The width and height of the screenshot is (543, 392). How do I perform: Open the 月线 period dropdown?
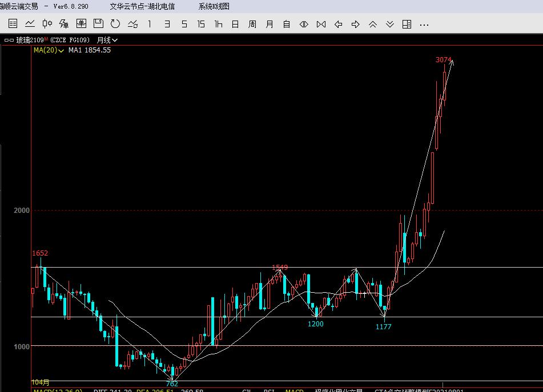[x=107, y=40]
